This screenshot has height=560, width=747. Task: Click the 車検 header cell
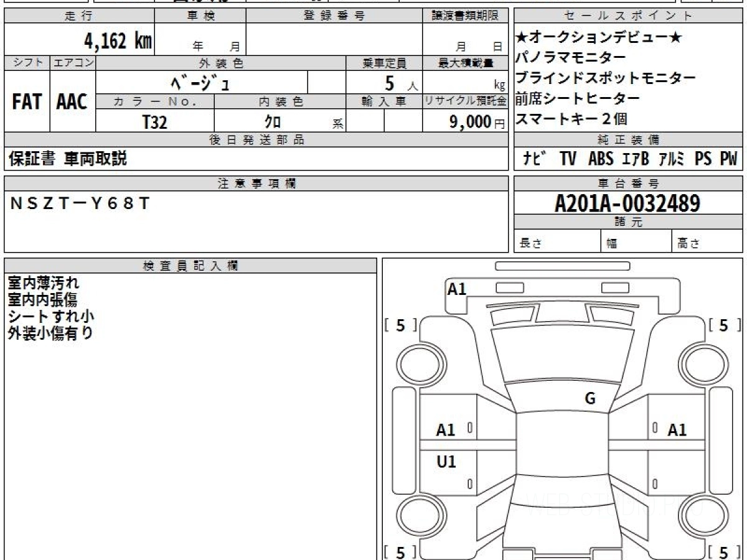click(x=200, y=16)
